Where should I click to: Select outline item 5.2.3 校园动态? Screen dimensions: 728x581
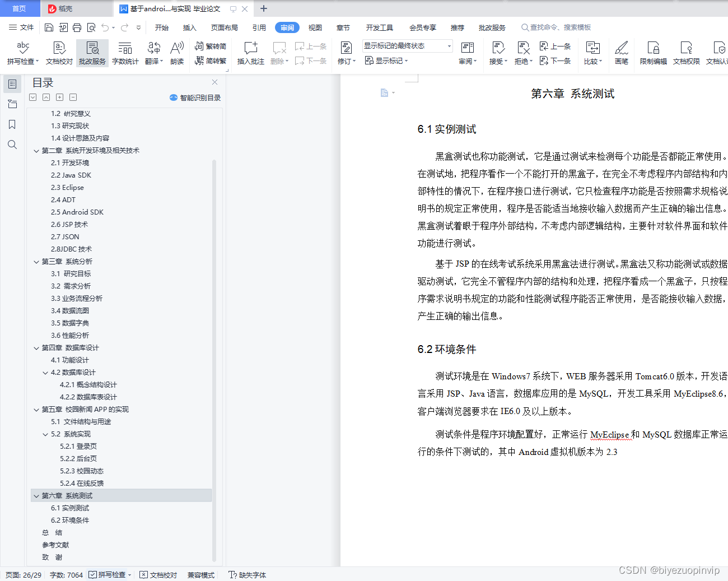[x=82, y=471]
